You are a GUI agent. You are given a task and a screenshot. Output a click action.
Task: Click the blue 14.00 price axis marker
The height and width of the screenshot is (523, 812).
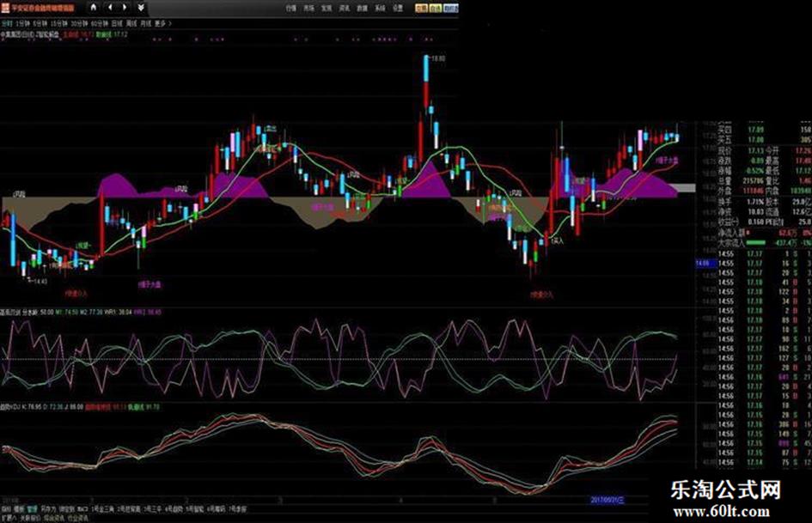coord(701,263)
